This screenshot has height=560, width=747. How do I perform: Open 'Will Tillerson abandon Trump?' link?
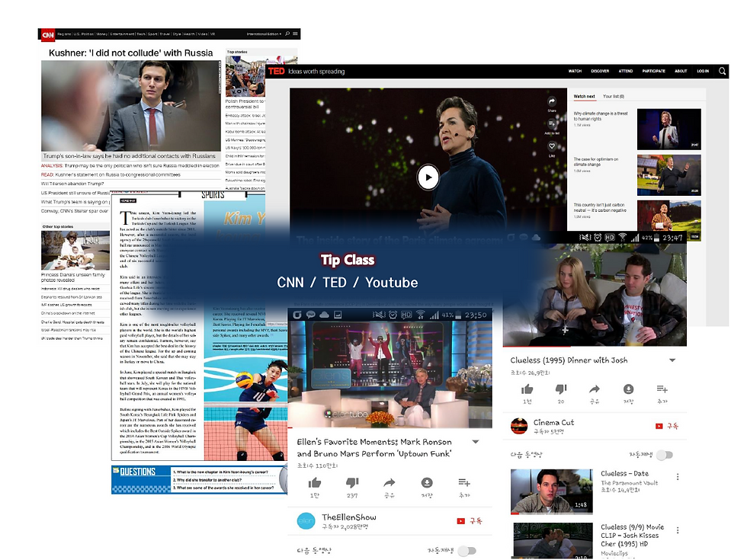[72, 184]
